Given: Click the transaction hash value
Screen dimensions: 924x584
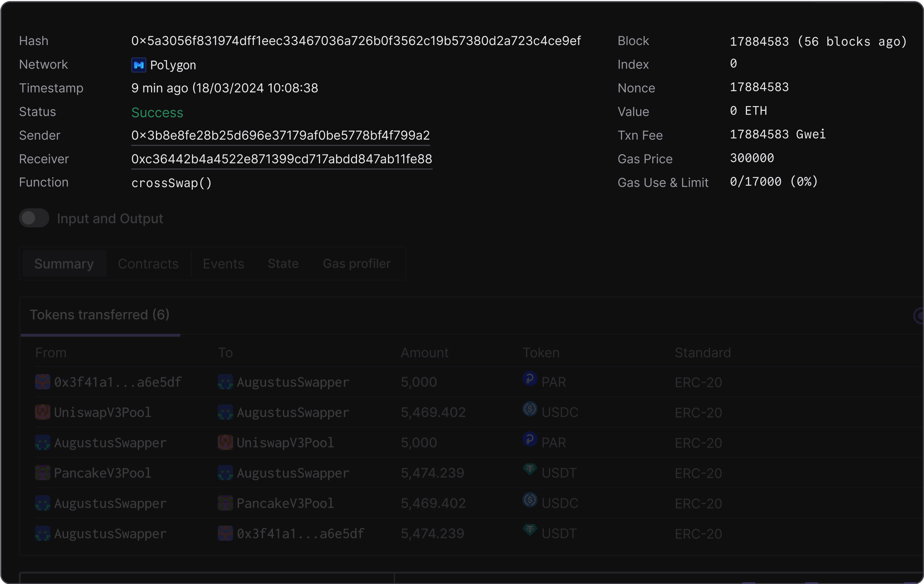Looking at the screenshot, I should coord(356,41).
